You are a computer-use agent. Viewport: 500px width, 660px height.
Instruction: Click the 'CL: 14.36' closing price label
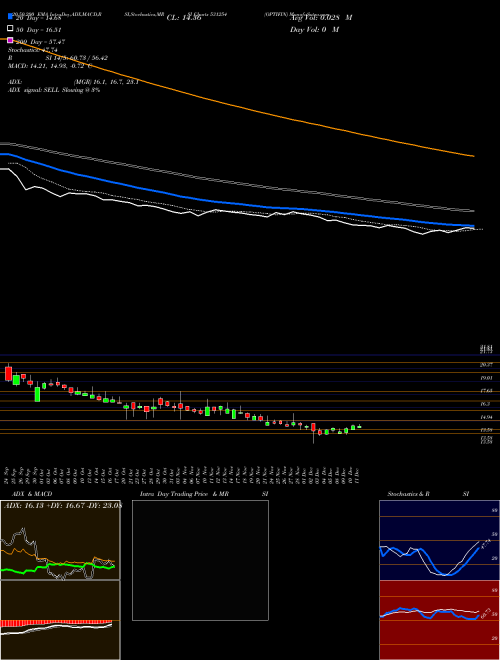point(184,18)
